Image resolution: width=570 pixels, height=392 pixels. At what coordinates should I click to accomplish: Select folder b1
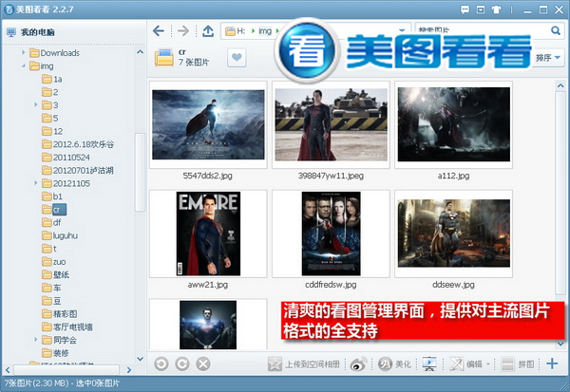click(x=52, y=196)
